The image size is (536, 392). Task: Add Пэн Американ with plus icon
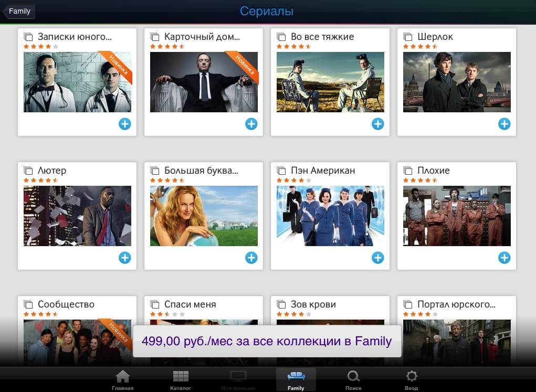378,258
